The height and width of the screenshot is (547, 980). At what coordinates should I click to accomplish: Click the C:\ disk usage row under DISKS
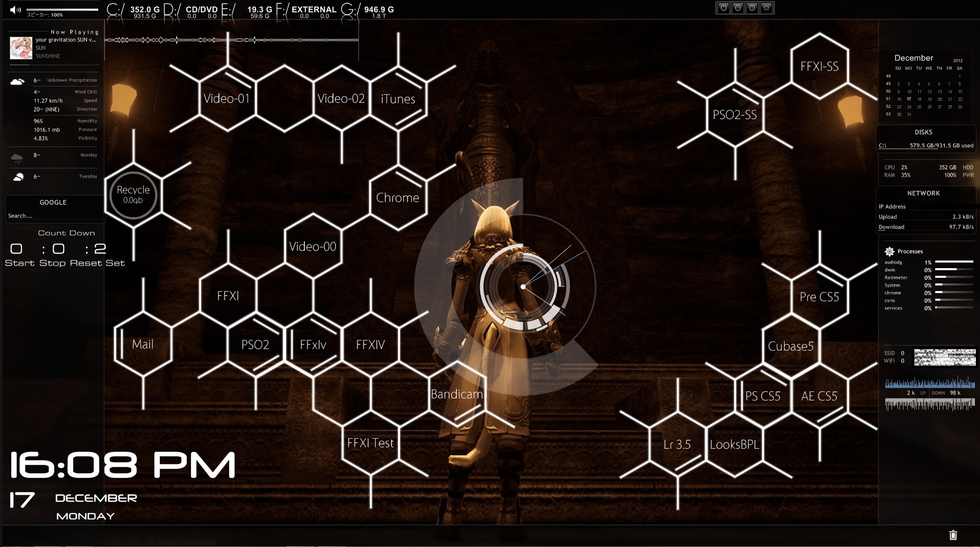coord(926,146)
